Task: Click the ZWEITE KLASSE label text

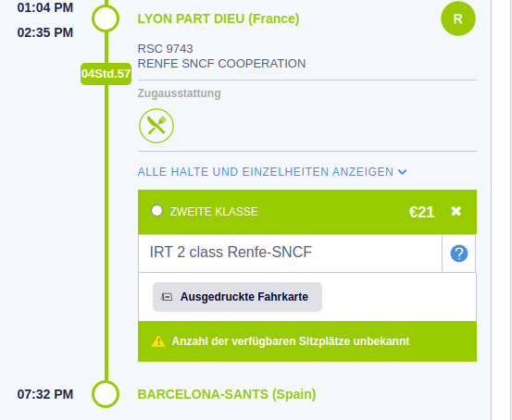Action: (x=214, y=212)
